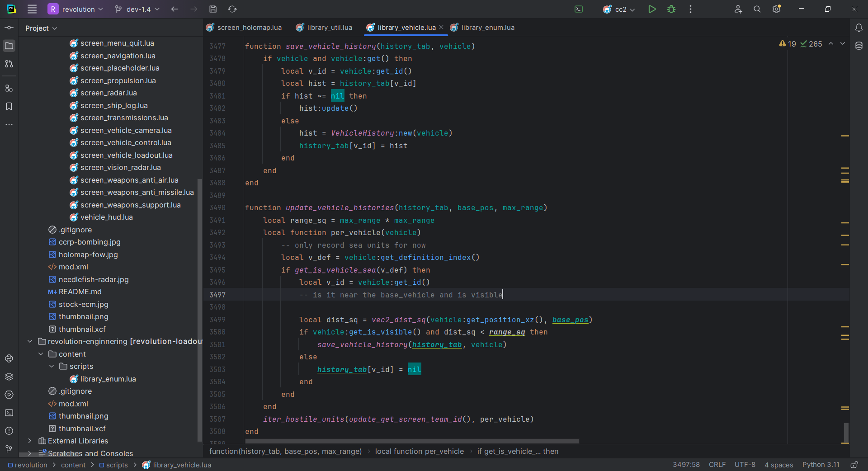The height and width of the screenshot is (471, 868).
Task: Open the Notifications bell on the right sidebar
Action: (x=859, y=28)
